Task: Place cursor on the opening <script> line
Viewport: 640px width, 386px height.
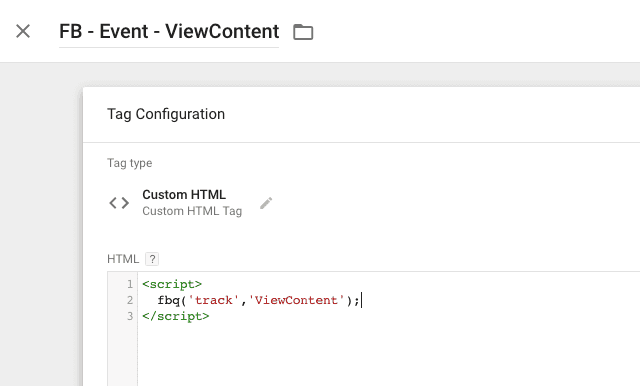Action: pyautogui.click(x=172, y=284)
